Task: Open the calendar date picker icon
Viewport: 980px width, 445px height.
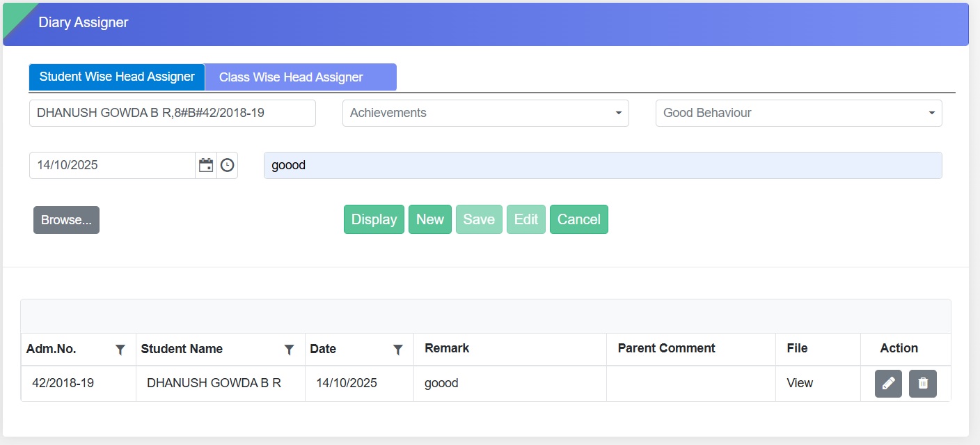Action: click(x=206, y=166)
